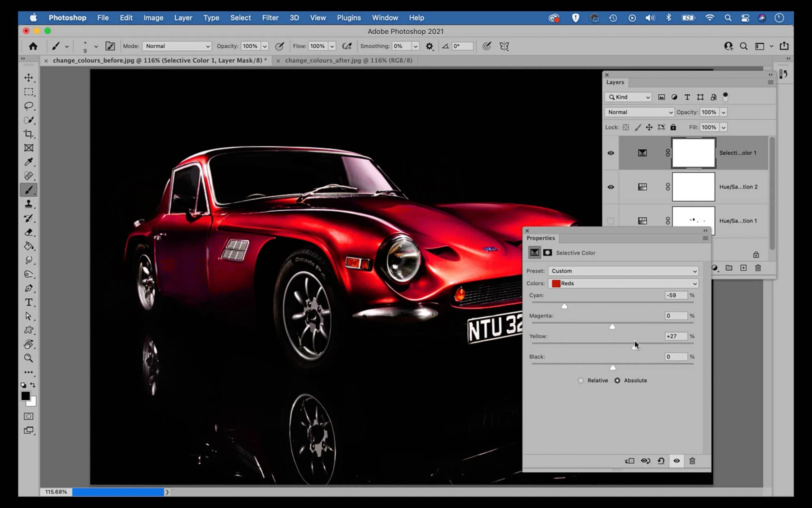Select the Hand tool
The width and height of the screenshot is (812, 508).
point(28,344)
